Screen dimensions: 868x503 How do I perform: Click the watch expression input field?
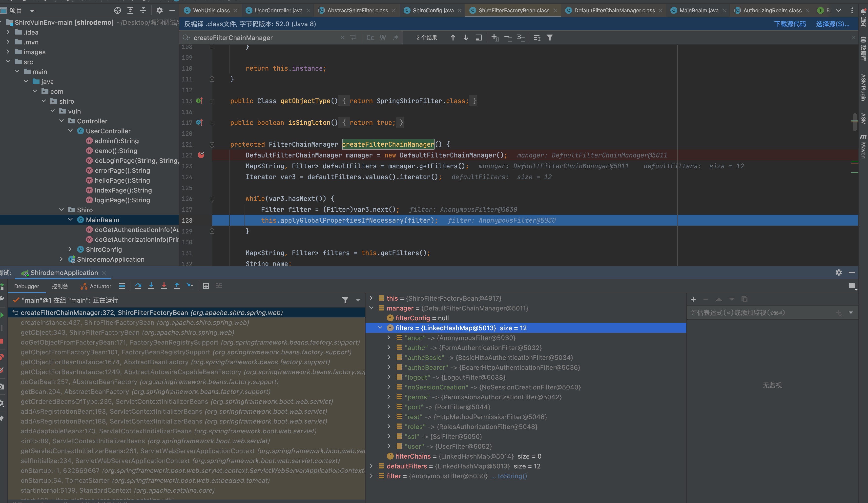[761, 313]
